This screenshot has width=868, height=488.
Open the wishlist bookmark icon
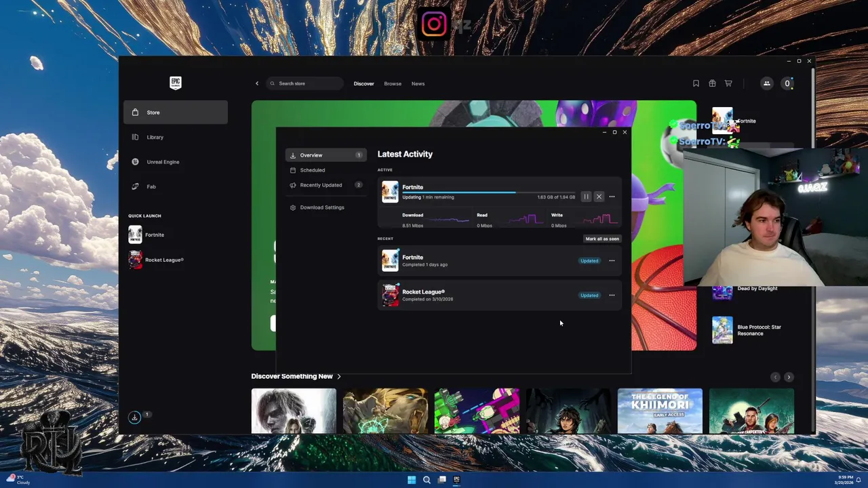tap(696, 83)
